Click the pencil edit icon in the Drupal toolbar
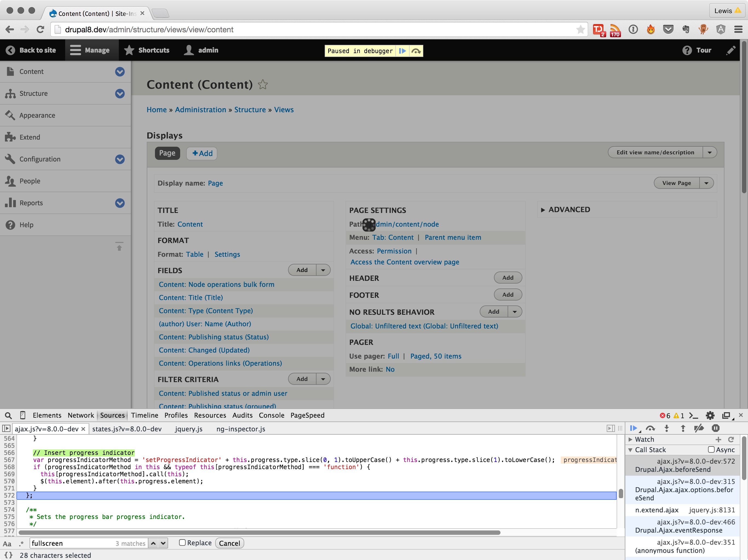The width and height of the screenshot is (748, 560). (x=731, y=50)
